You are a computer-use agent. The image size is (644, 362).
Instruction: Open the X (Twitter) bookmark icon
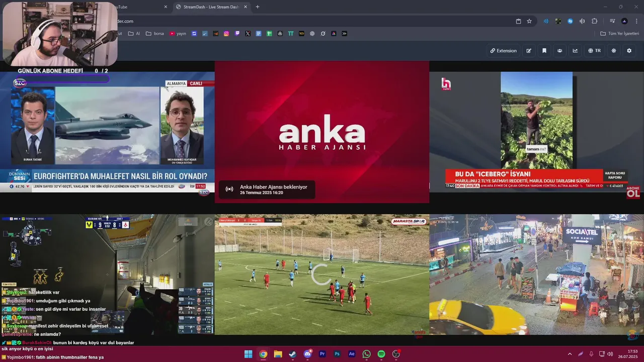coord(248,34)
